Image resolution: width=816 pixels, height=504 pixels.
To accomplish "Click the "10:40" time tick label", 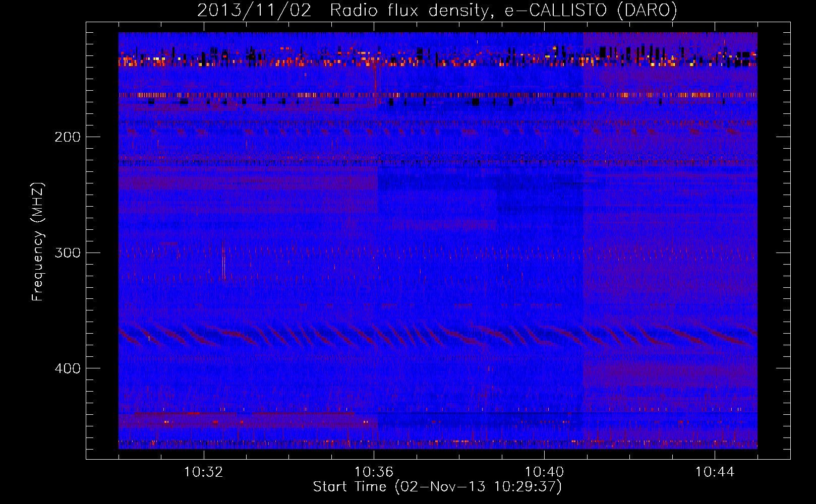I will (544, 472).
